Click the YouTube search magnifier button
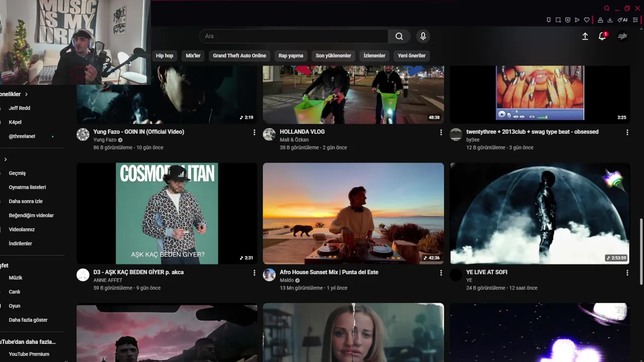This screenshot has height=362, width=644. (x=399, y=36)
